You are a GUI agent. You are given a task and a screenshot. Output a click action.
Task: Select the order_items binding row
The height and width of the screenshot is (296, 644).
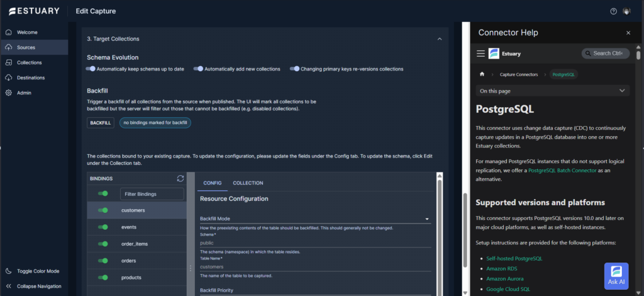coord(136,244)
